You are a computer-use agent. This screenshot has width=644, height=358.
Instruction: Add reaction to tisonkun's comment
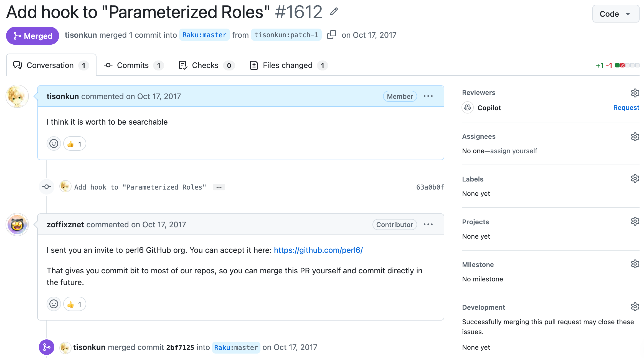pyautogui.click(x=54, y=144)
